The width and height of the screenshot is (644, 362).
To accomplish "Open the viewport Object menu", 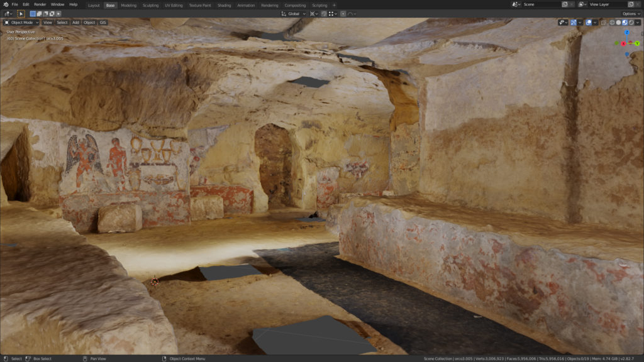I will click(x=89, y=23).
